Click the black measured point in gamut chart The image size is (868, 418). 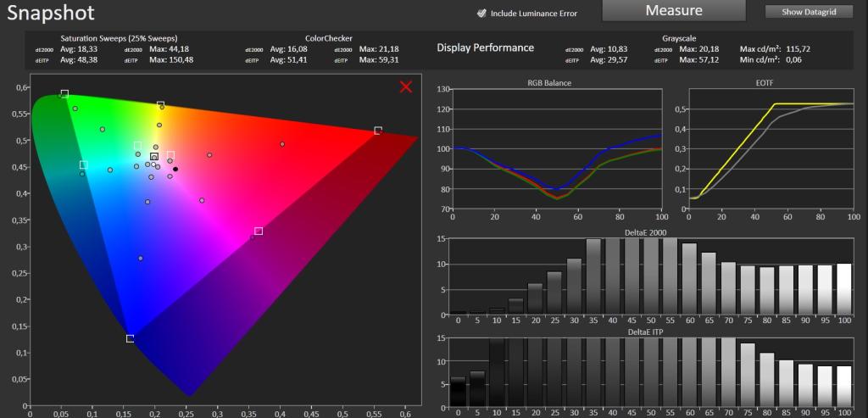click(175, 169)
